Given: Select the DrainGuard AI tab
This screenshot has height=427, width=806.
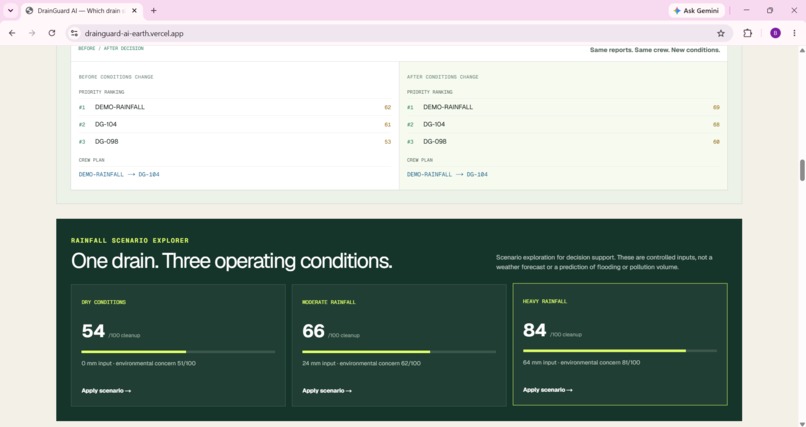Looking at the screenshot, I should (x=82, y=11).
